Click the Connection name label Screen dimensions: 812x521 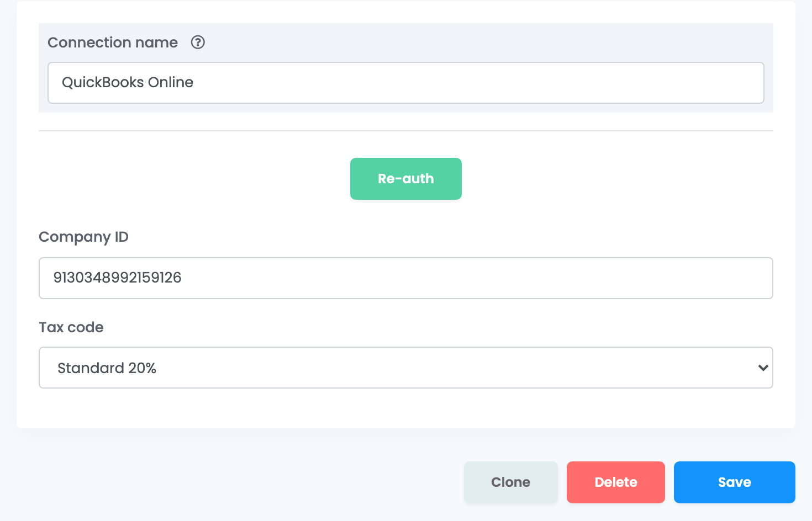click(113, 42)
